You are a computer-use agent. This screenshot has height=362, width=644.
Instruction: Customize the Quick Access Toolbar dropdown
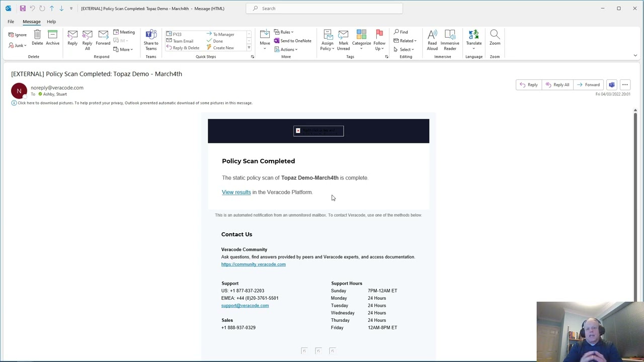pyautogui.click(x=71, y=9)
